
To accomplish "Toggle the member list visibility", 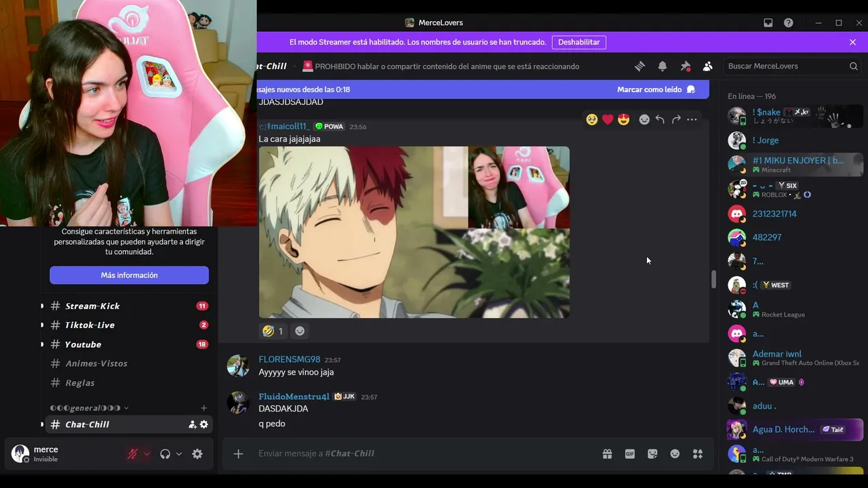I will (708, 66).
